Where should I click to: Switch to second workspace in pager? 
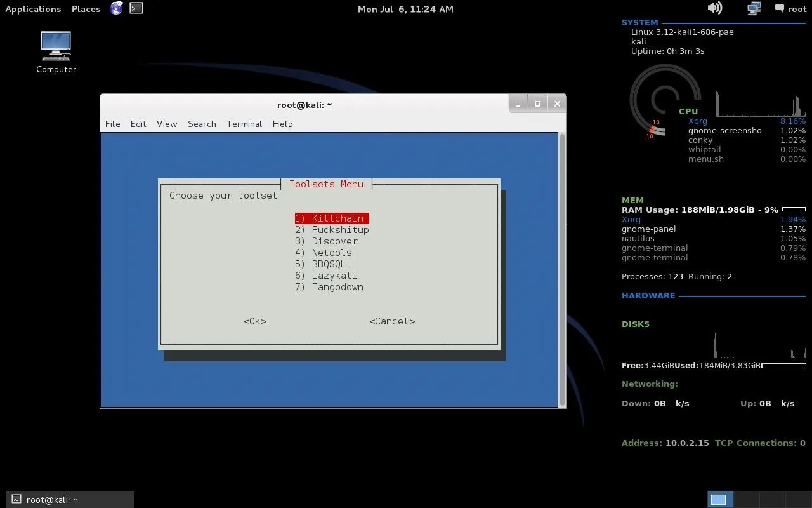coord(746,500)
